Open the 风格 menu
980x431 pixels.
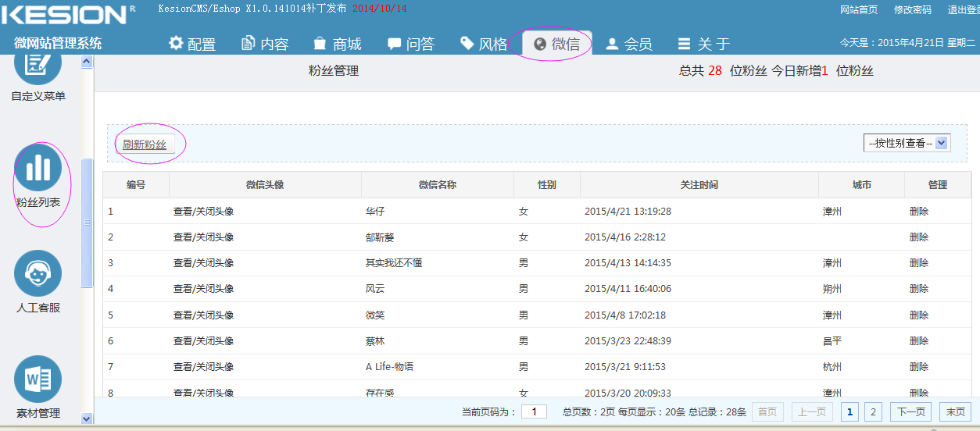[484, 44]
